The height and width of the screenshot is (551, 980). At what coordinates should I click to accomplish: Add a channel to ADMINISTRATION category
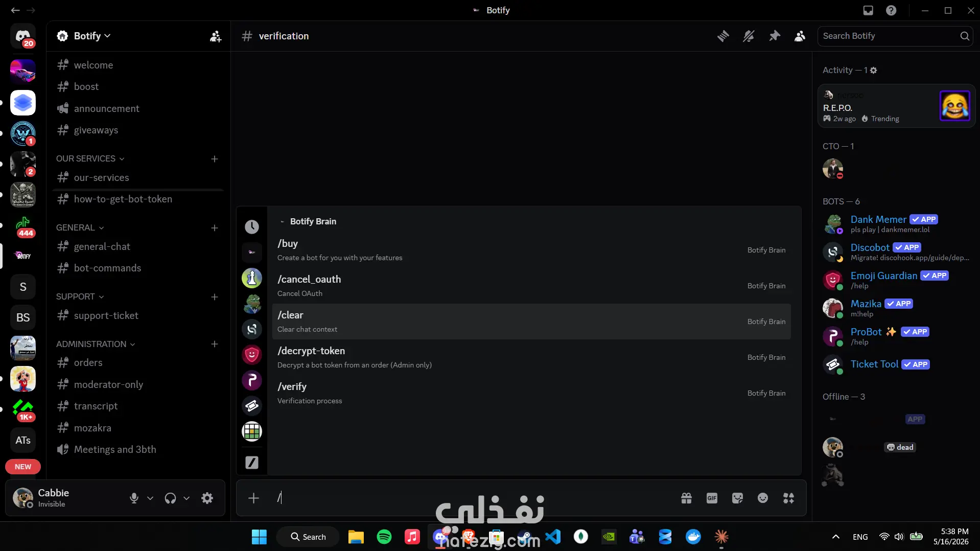pos(215,344)
